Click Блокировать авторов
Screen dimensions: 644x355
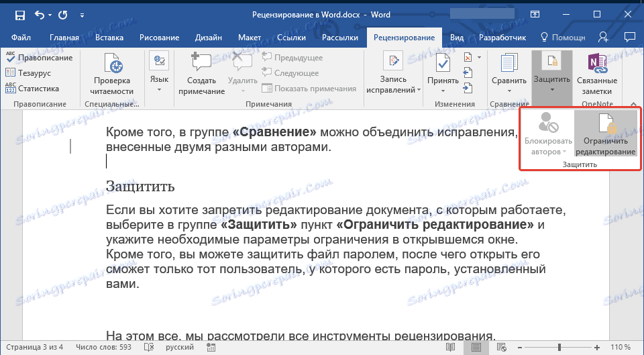(x=548, y=134)
